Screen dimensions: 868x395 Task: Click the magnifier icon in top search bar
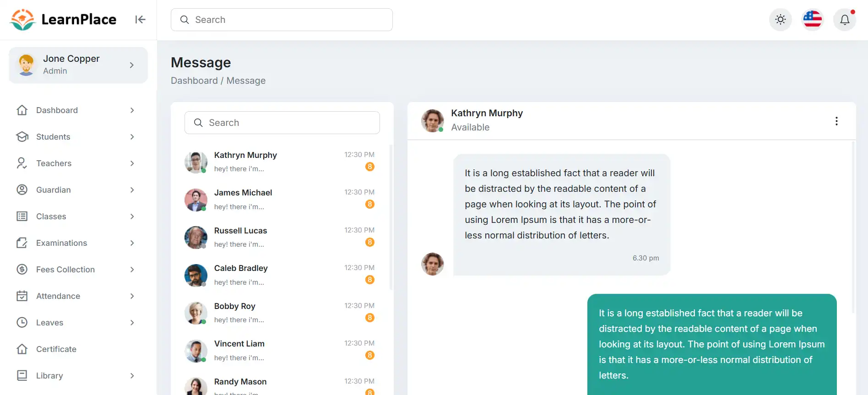tap(184, 20)
